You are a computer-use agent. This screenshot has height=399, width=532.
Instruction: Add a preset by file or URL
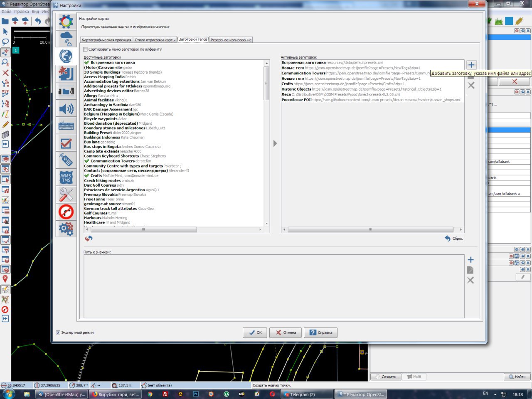tap(471, 65)
